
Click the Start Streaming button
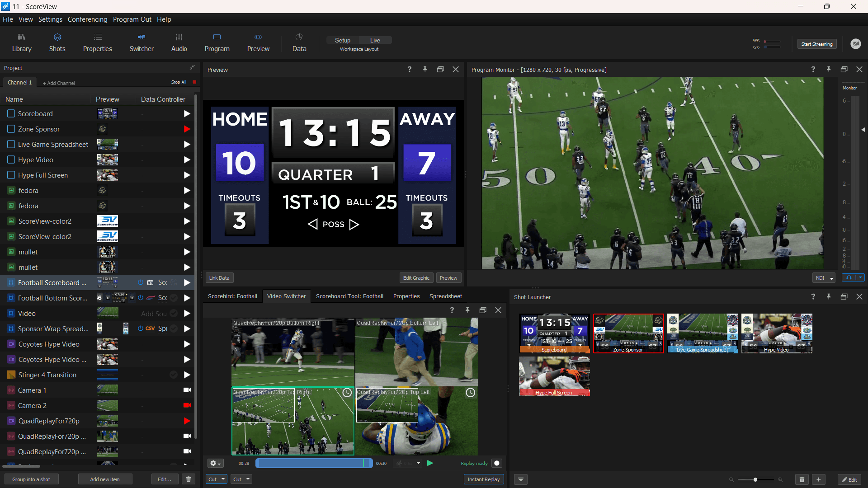point(816,44)
